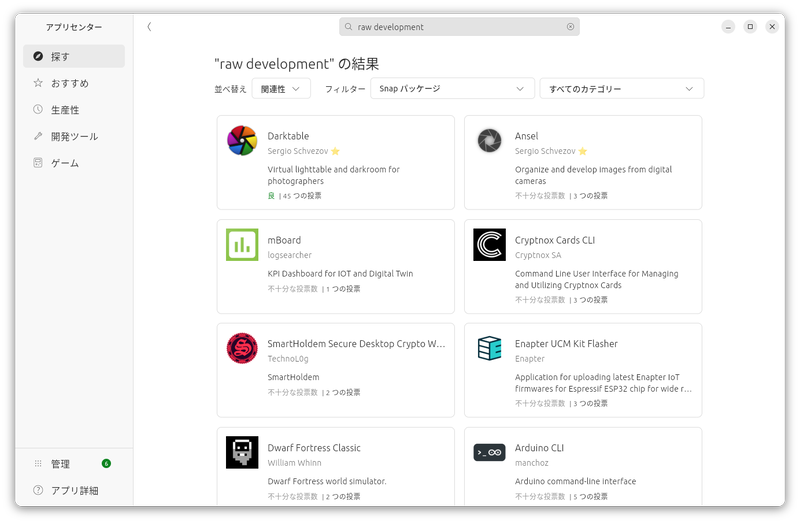Select 開発ツール in the sidebar

click(74, 136)
